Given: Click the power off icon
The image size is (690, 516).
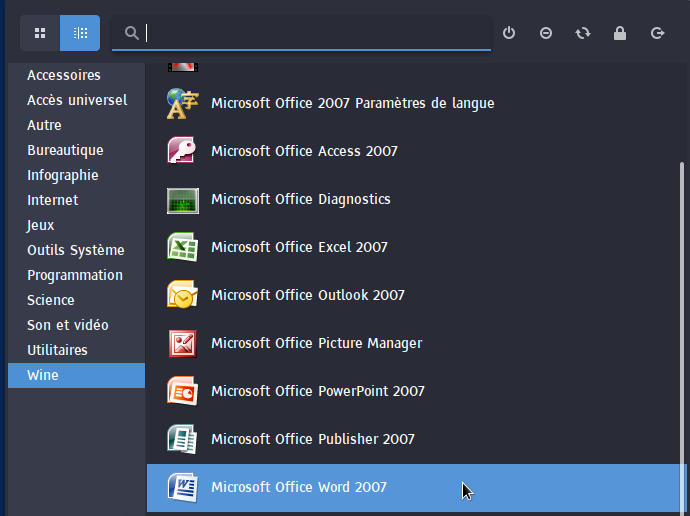Looking at the screenshot, I should click(x=509, y=33).
